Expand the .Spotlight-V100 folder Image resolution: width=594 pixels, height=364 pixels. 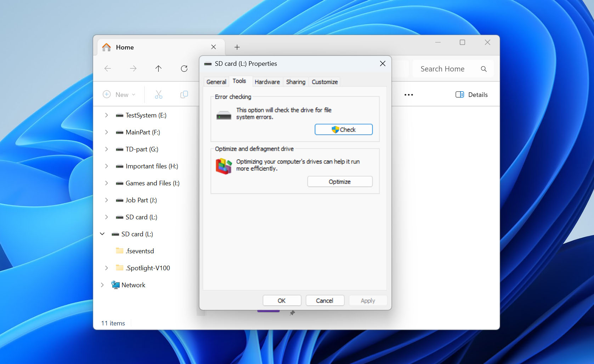106,268
